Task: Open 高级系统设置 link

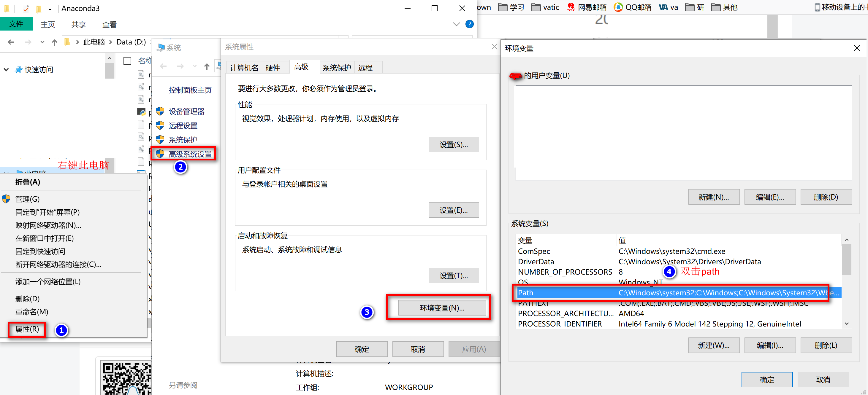Action: (190, 154)
